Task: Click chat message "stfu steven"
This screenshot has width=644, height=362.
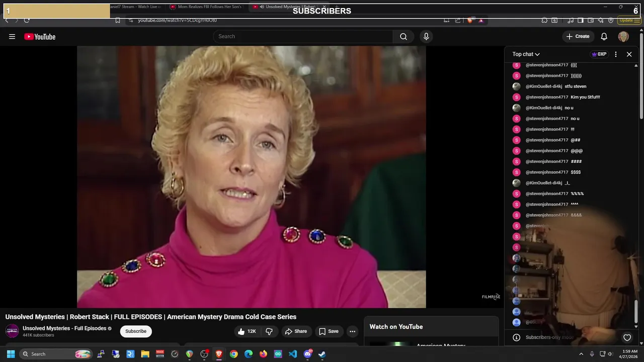Action: [576, 86]
